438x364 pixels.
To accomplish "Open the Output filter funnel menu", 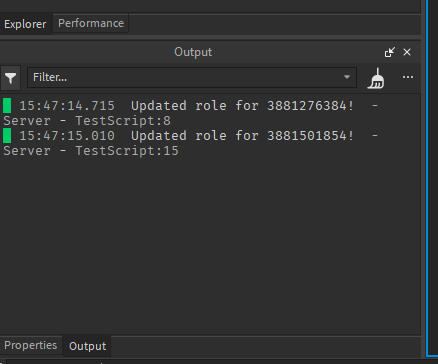I will coord(11,78).
